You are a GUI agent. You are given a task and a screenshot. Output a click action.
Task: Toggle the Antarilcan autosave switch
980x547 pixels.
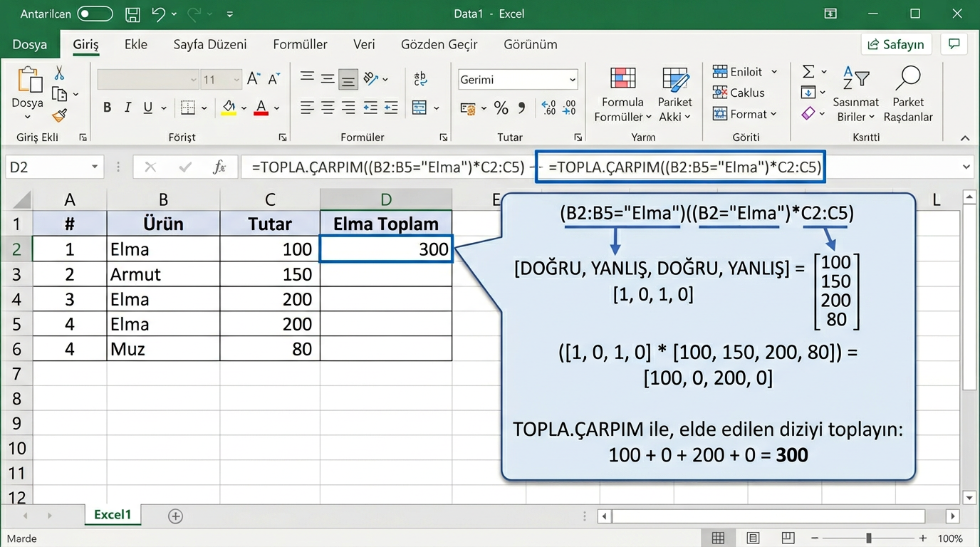95,14
